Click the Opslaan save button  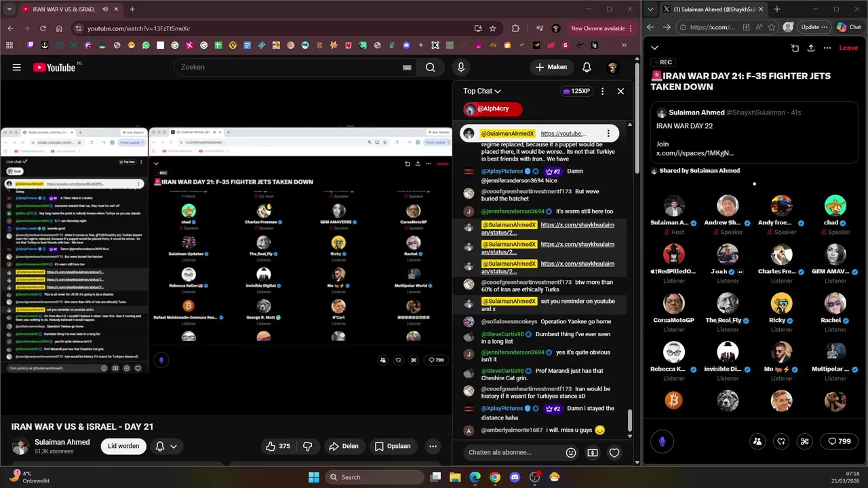(393, 446)
